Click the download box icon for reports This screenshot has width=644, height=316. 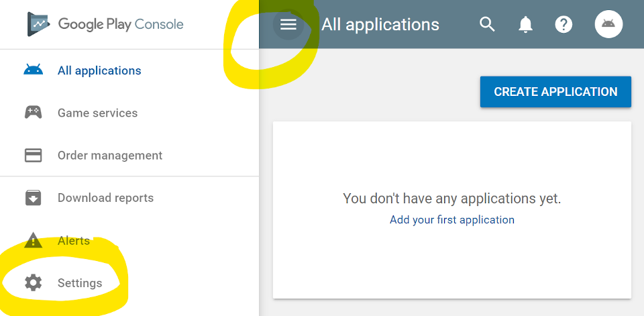(34, 198)
